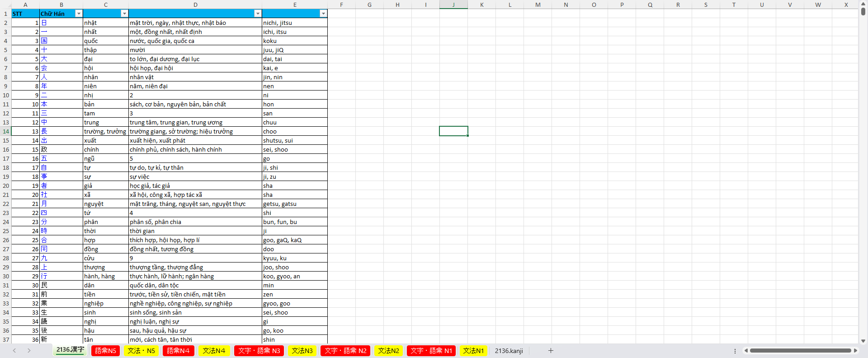Select the STT header cell
Screen dimensions: 868x358
coord(25,14)
